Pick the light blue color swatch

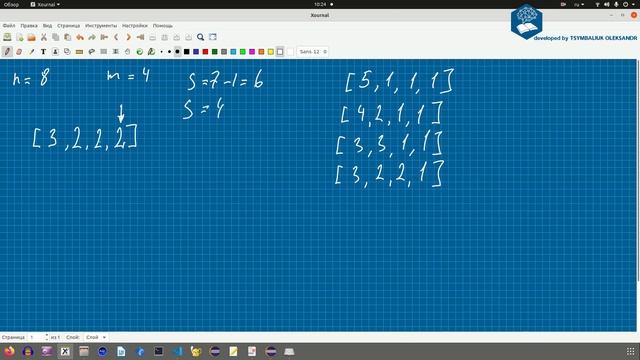point(233,52)
